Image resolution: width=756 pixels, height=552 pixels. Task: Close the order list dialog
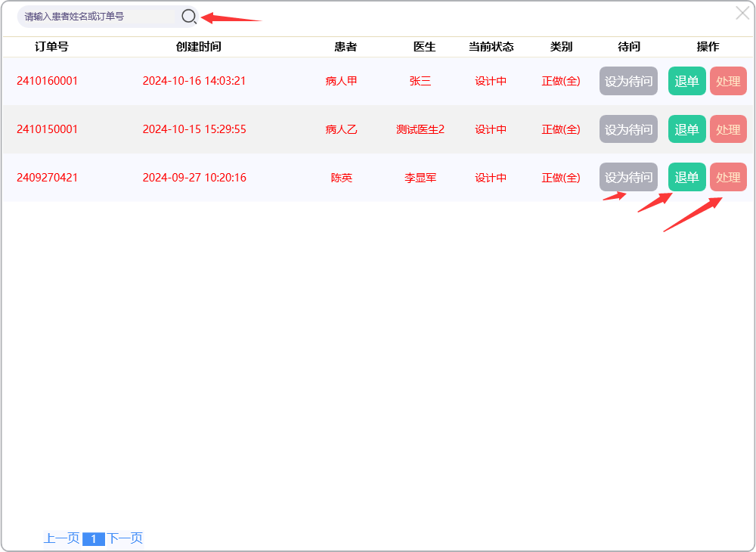click(x=742, y=13)
